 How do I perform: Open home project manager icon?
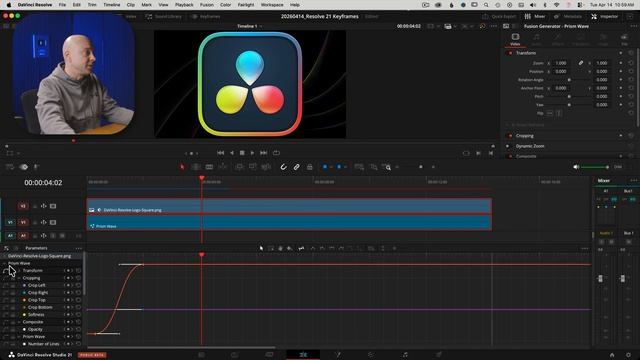611,355
